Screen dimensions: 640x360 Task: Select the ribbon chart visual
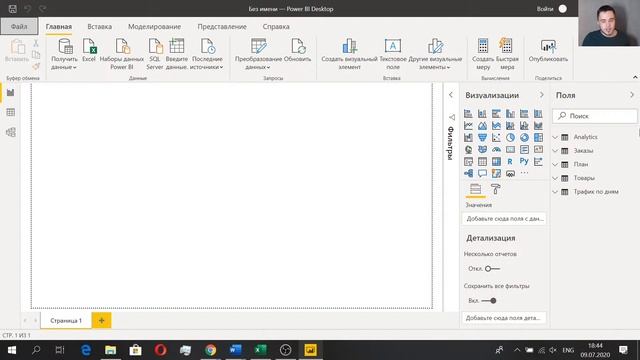(538, 126)
